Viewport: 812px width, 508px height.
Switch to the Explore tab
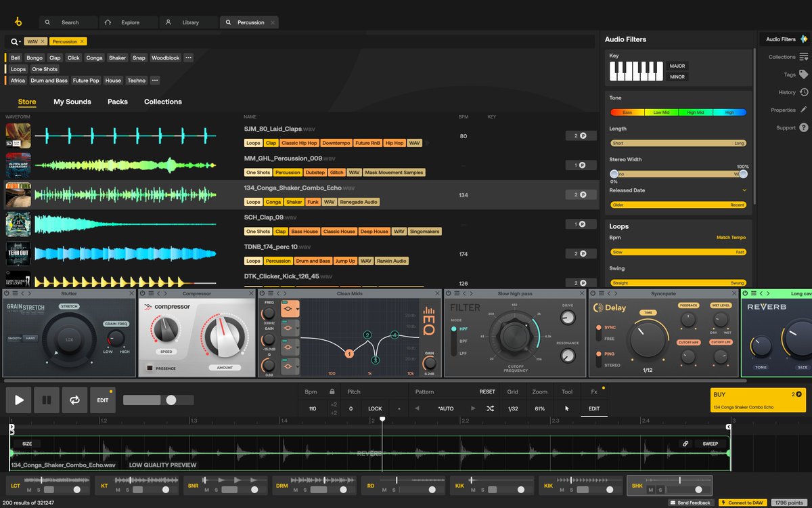point(130,22)
